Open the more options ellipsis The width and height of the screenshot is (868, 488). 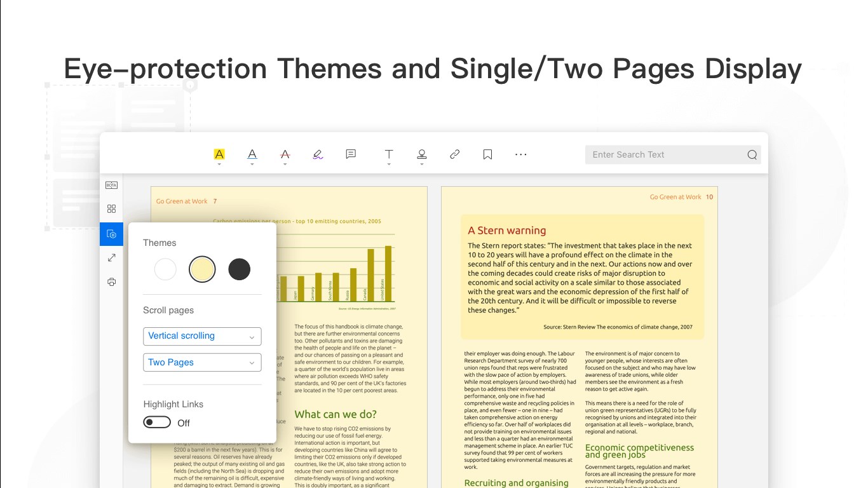click(x=521, y=154)
